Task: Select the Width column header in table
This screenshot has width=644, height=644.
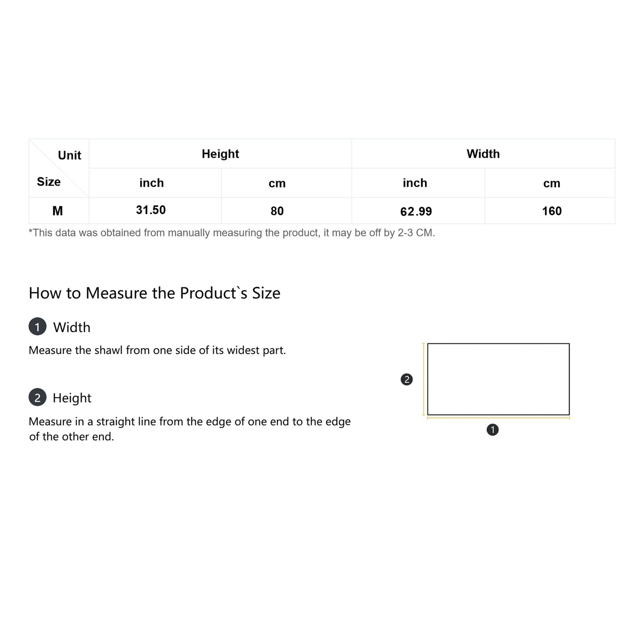Action: tap(483, 154)
